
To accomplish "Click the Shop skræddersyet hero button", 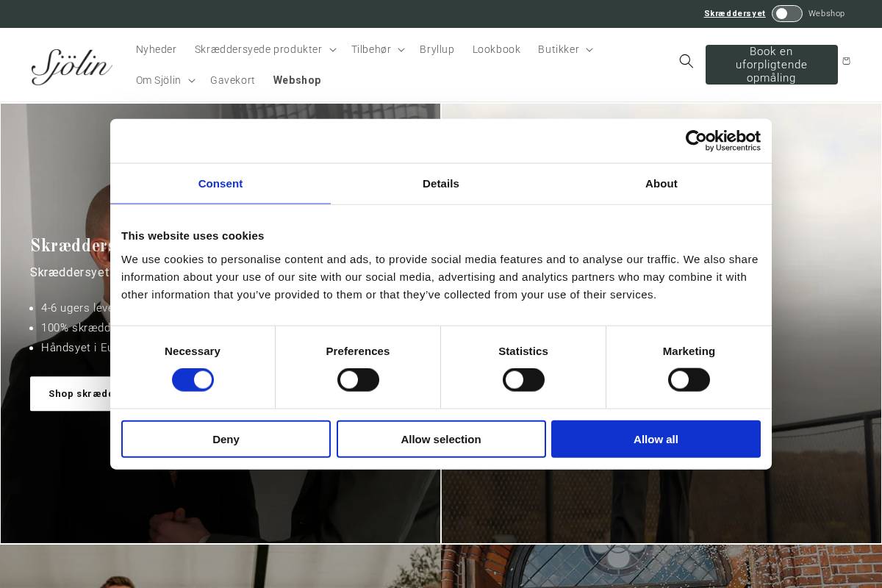I will click(x=71, y=394).
